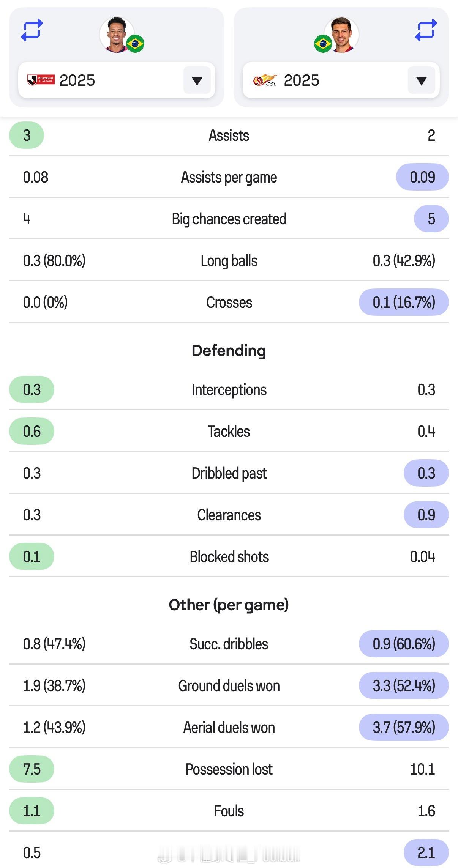Tap the left player's Brazil flag badge
The width and height of the screenshot is (458, 868).
coord(135,44)
